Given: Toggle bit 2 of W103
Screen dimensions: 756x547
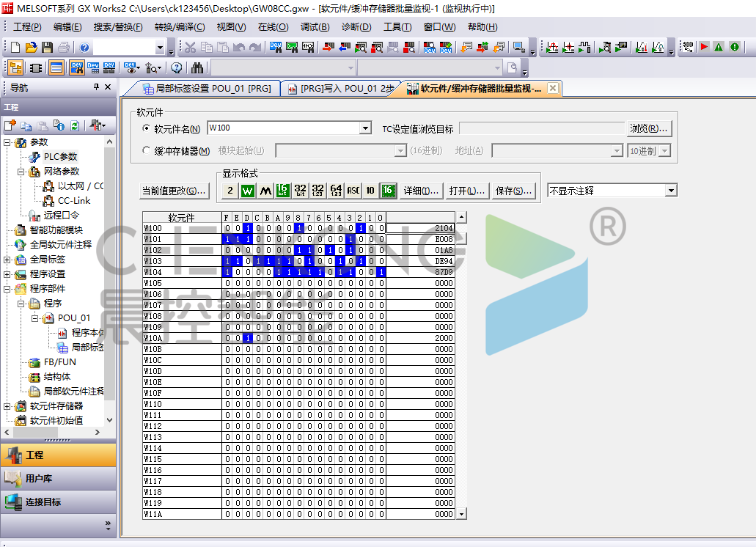Looking at the screenshot, I should tap(361, 261).
